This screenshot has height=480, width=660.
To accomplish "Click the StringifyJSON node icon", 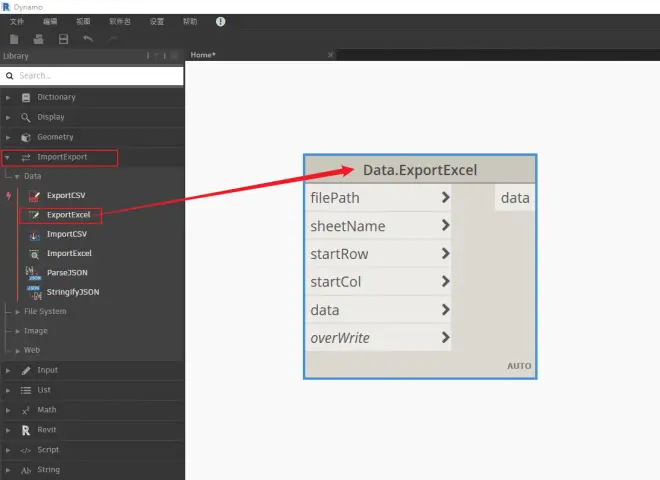I will pyautogui.click(x=34, y=293).
